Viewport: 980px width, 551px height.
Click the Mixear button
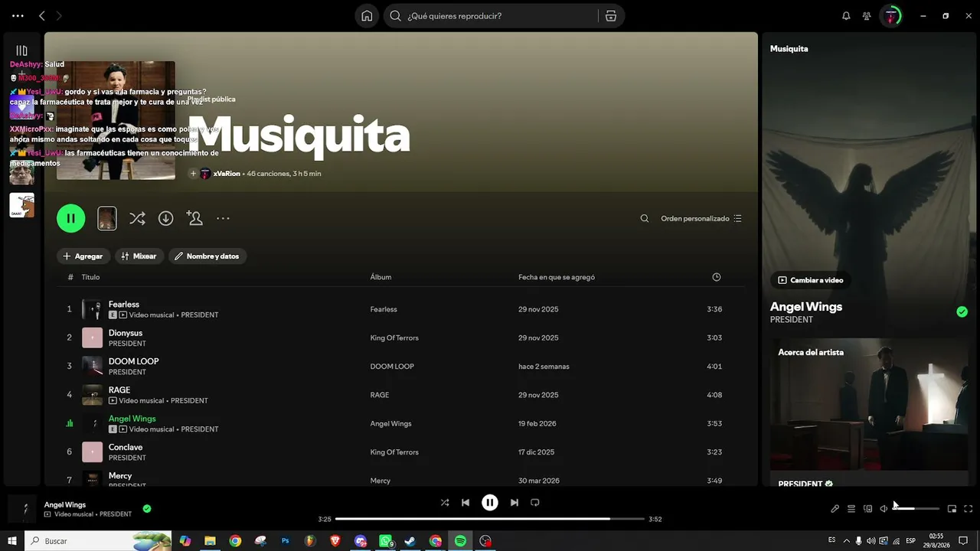coord(139,256)
